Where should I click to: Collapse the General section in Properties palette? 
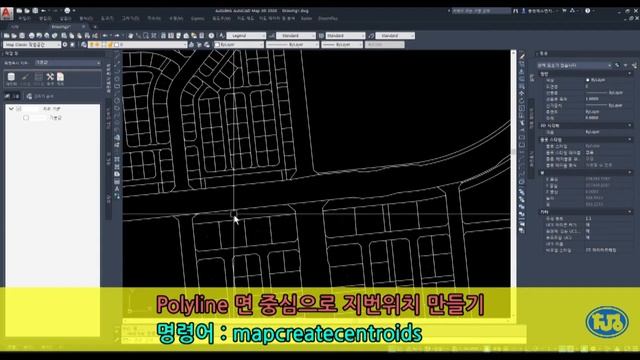click(x=630, y=74)
